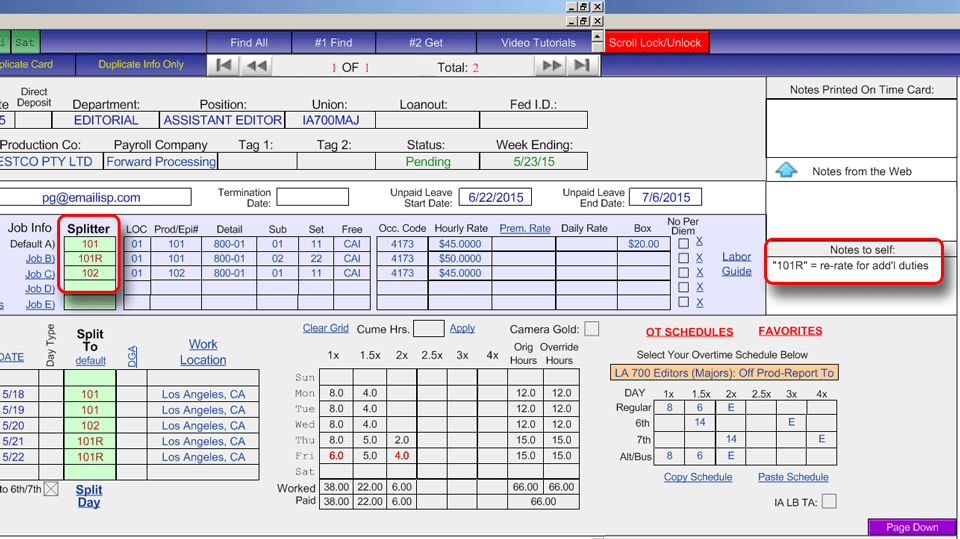Jump to last record arrow

(x=582, y=66)
